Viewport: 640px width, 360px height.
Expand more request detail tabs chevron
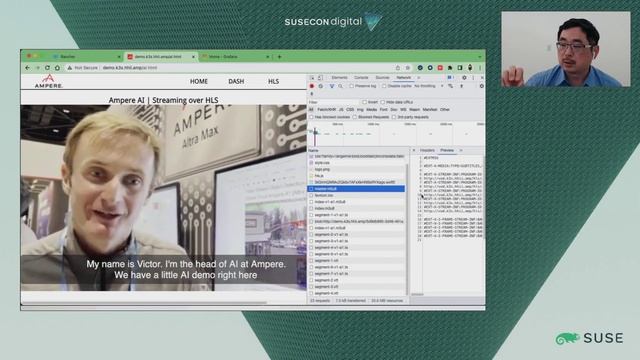pos(461,151)
